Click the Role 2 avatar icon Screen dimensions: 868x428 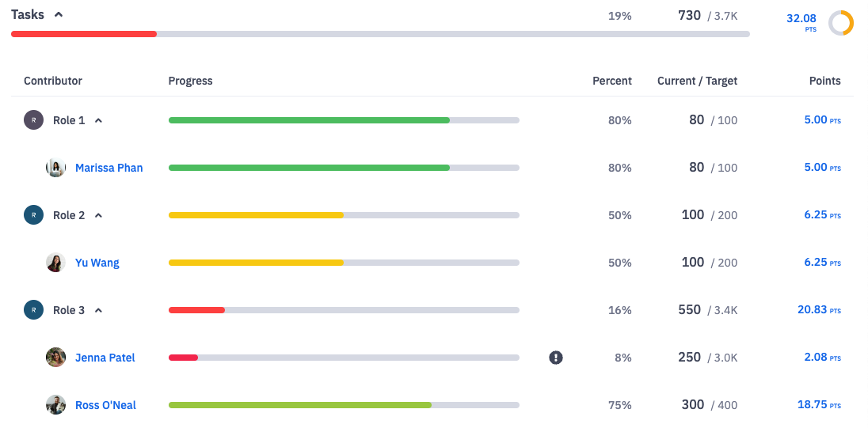pos(33,215)
